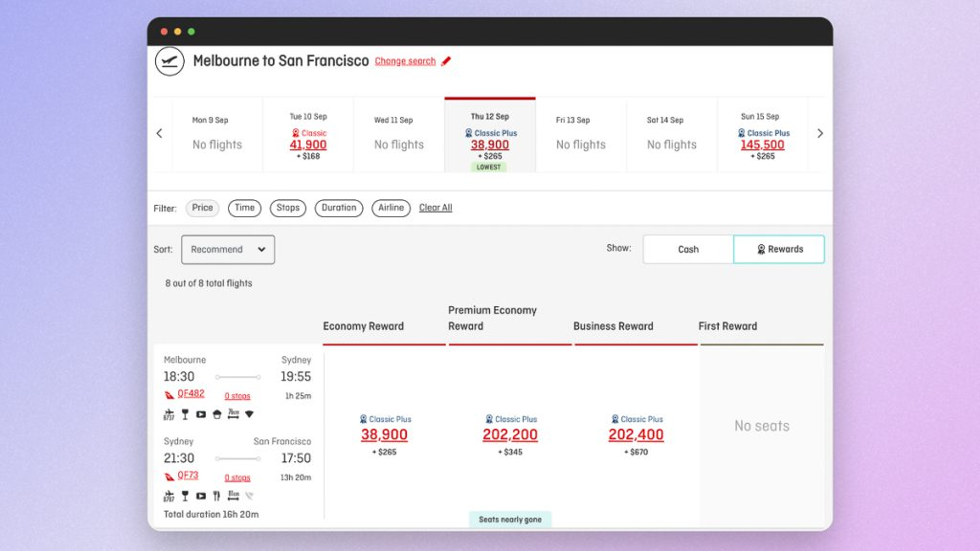Screen dimensions: 980x551
Task: Click the Wi-Fi icon on QF482
Action: pyautogui.click(x=249, y=414)
